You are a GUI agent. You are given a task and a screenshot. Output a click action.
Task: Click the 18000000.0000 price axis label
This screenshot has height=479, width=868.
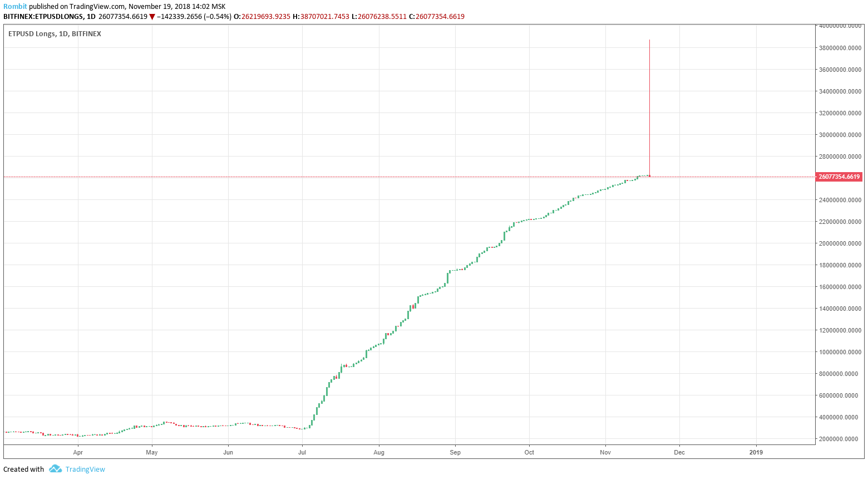coord(840,265)
